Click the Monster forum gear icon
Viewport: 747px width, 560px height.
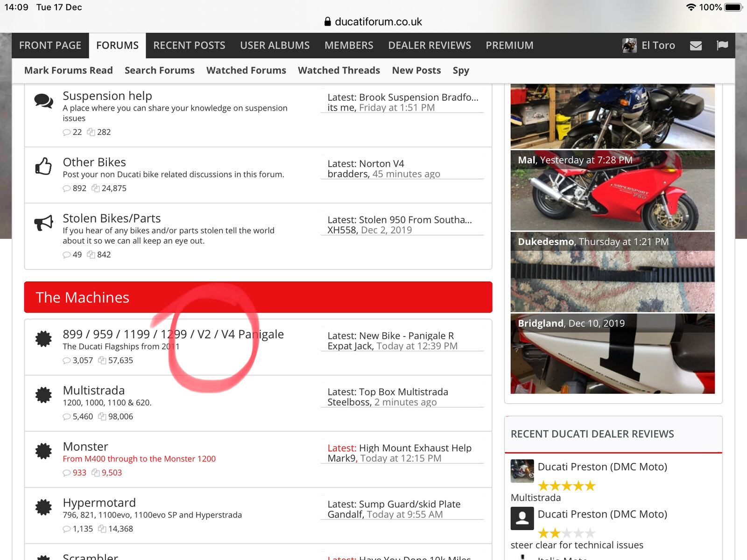click(43, 451)
